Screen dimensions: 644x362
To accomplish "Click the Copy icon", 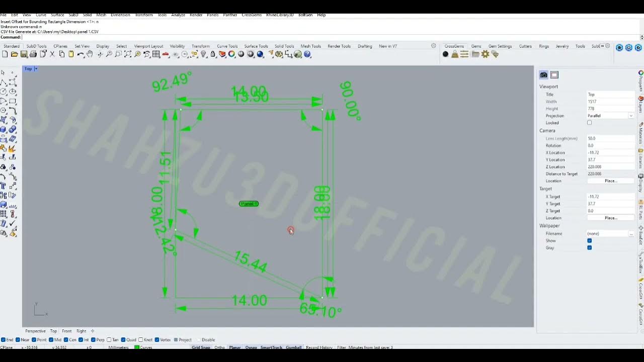I will click(62, 54).
